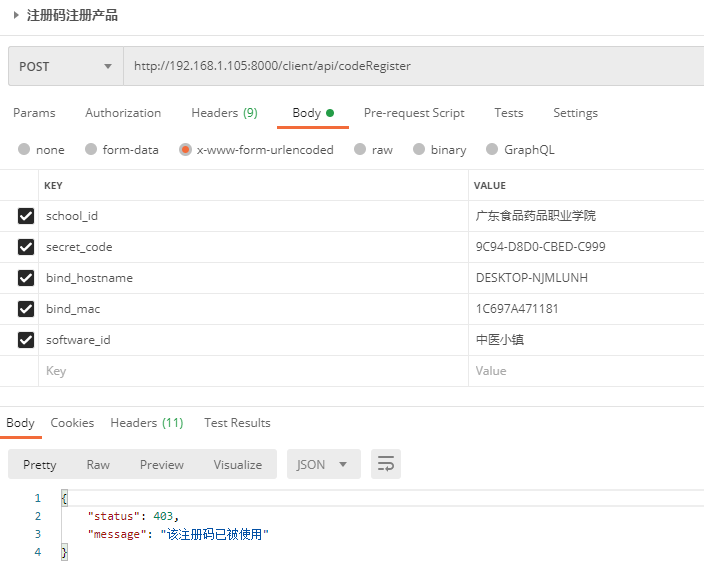Collapse the 注册码注册产品 request title arrow
The image size is (704, 582).
pyautogui.click(x=16, y=15)
